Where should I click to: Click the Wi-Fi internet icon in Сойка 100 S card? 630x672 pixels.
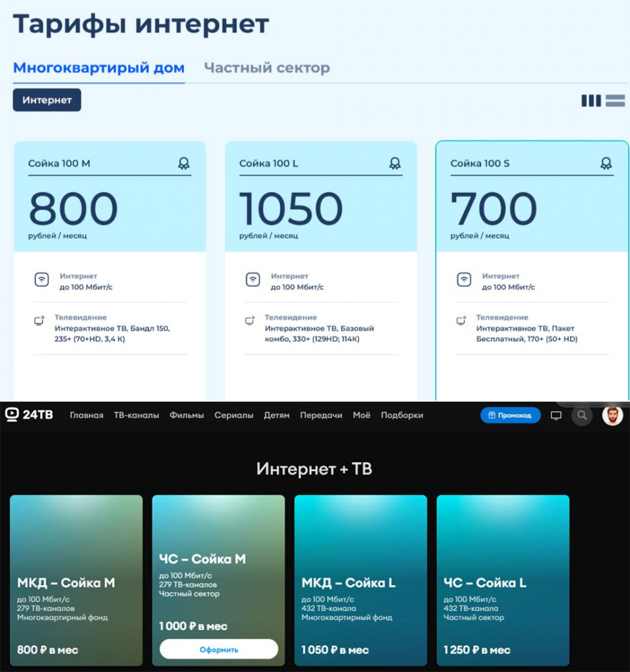(464, 280)
